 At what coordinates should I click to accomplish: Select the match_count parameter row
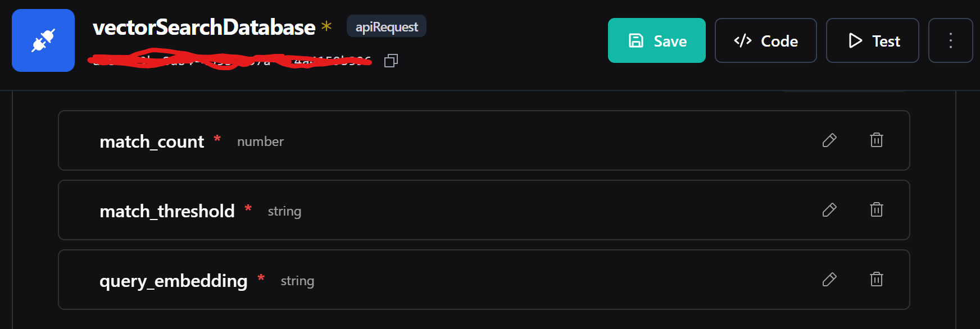(x=393, y=140)
